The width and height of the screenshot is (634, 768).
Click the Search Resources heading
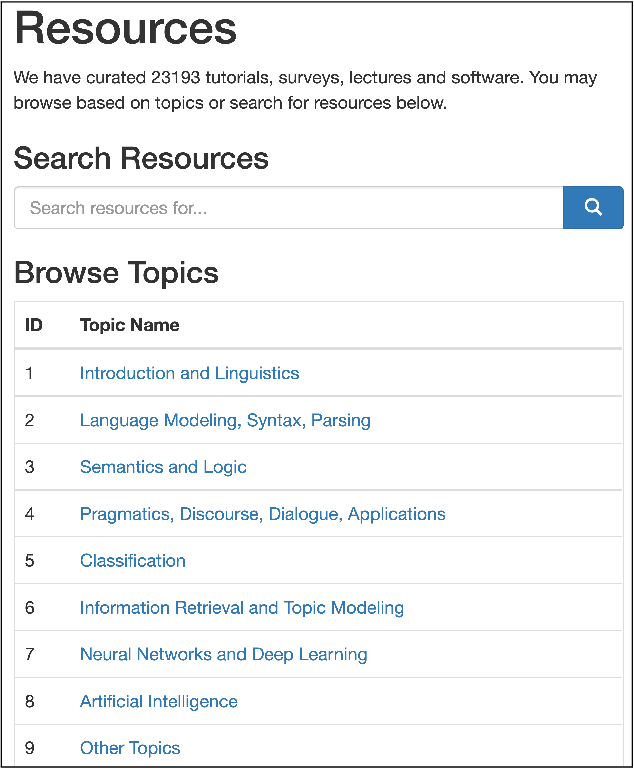pos(141,159)
